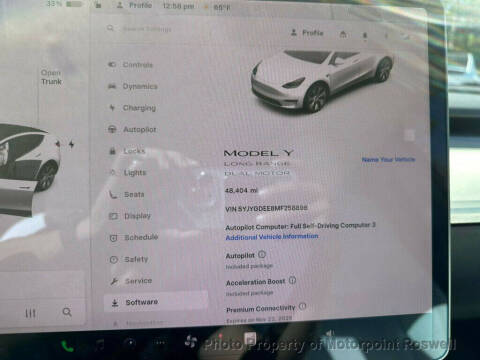Select Lights in the sidebar
This screenshot has width=480, height=360.
[128, 173]
